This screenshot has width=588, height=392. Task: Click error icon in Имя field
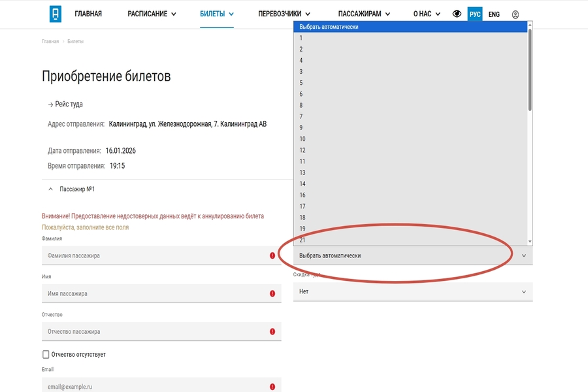(272, 294)
